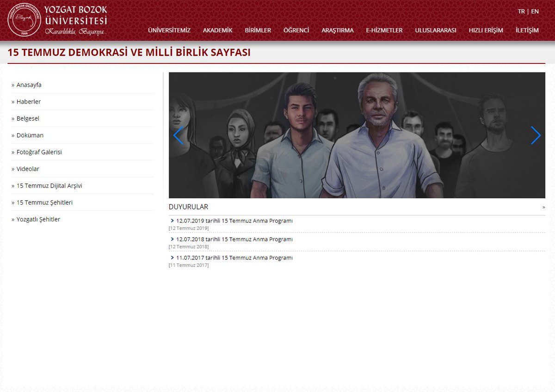Expand the E-HİZMETLER dropdown
The image size is (555, 392).
384,30
